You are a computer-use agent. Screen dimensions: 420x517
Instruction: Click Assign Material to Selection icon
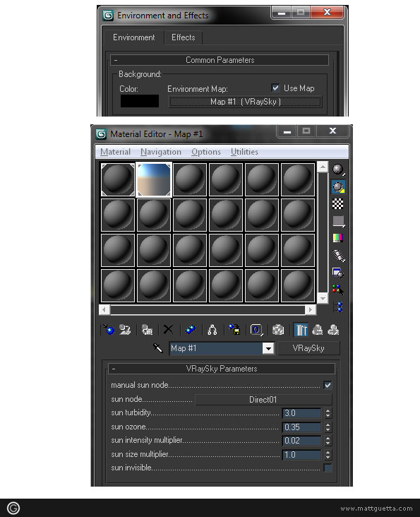(x=147, y=329)
